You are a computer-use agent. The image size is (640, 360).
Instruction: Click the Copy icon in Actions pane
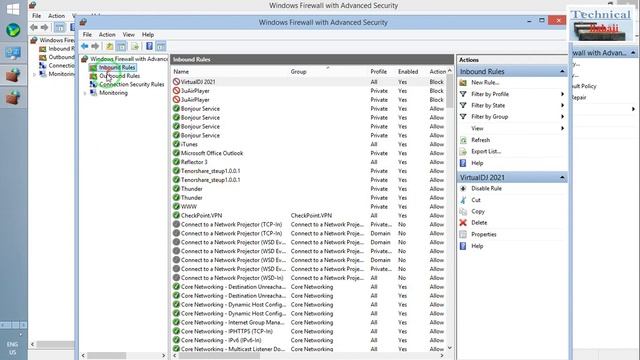463,211
